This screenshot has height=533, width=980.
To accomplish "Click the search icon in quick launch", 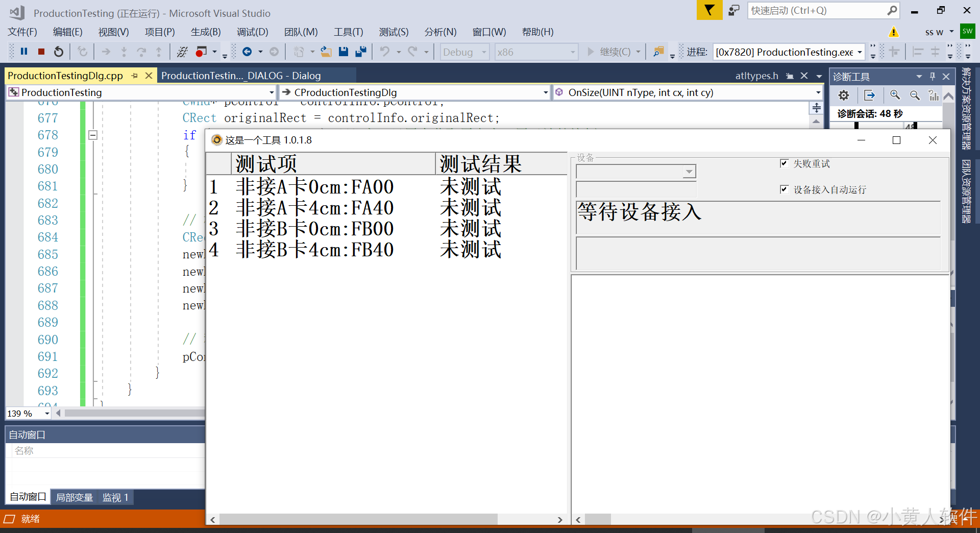I will click(x=892, y=10).
